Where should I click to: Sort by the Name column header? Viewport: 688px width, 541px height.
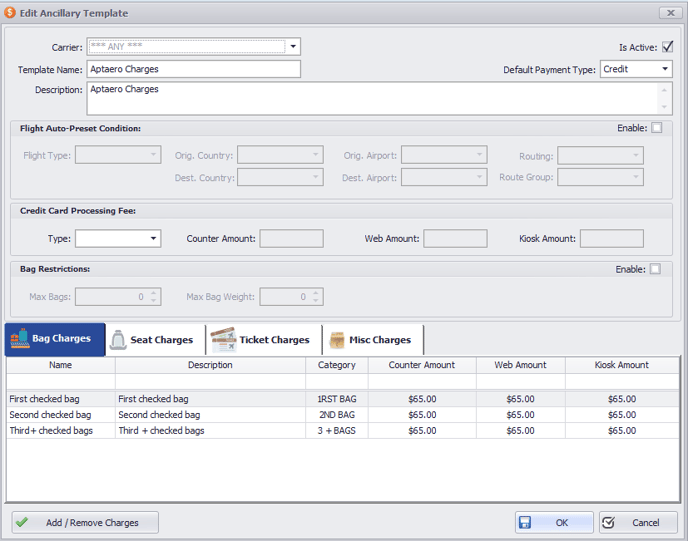click(61, 365)
